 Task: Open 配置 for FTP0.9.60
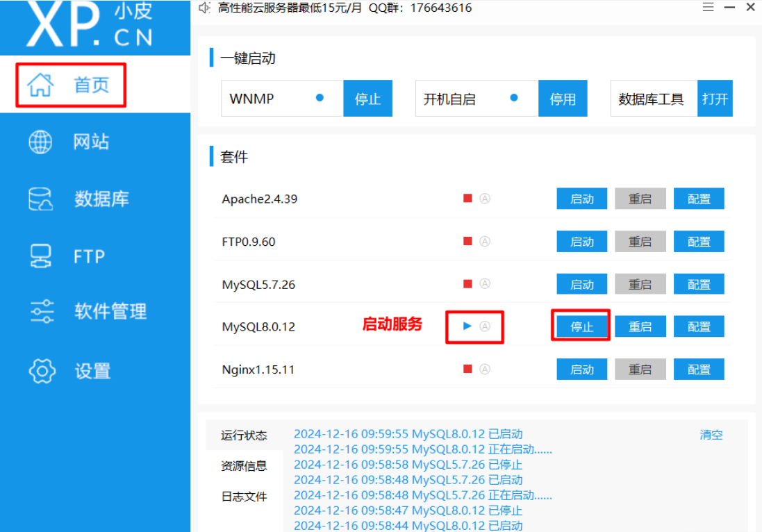699,242
